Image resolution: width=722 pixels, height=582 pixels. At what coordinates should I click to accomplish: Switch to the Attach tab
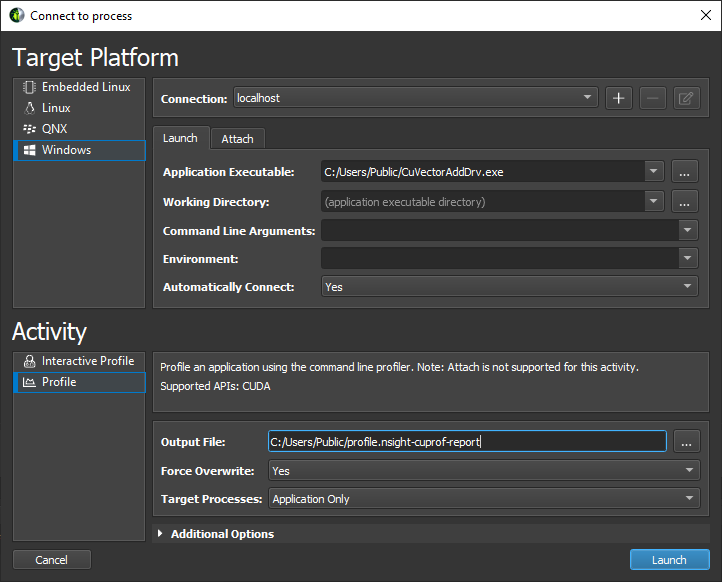coord(237,139)
